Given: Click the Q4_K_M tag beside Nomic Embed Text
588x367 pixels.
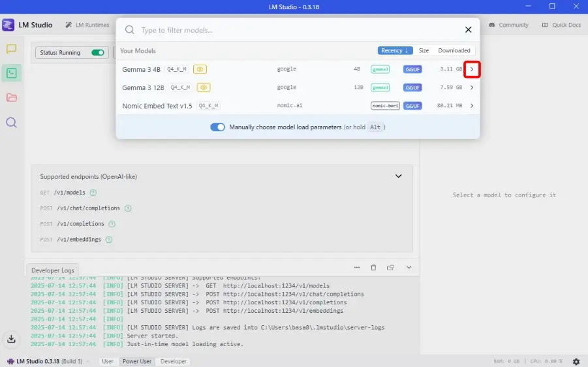Looking at the screenshot, I should 208,106.
